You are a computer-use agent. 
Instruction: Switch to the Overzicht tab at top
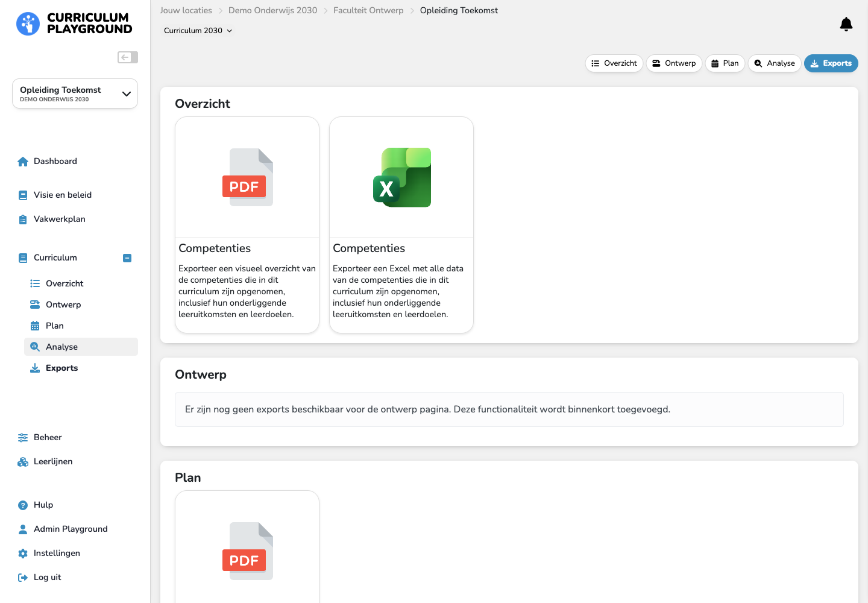click(614, 63)
